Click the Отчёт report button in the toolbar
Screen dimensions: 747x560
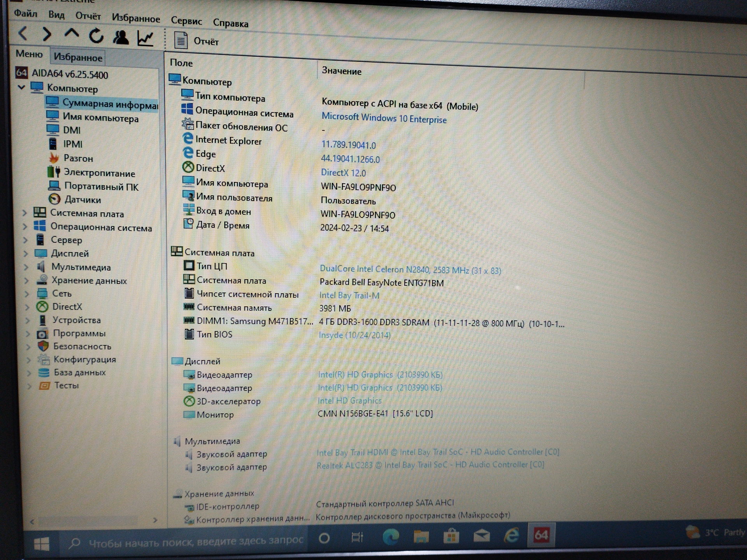(x=196, y=41)
